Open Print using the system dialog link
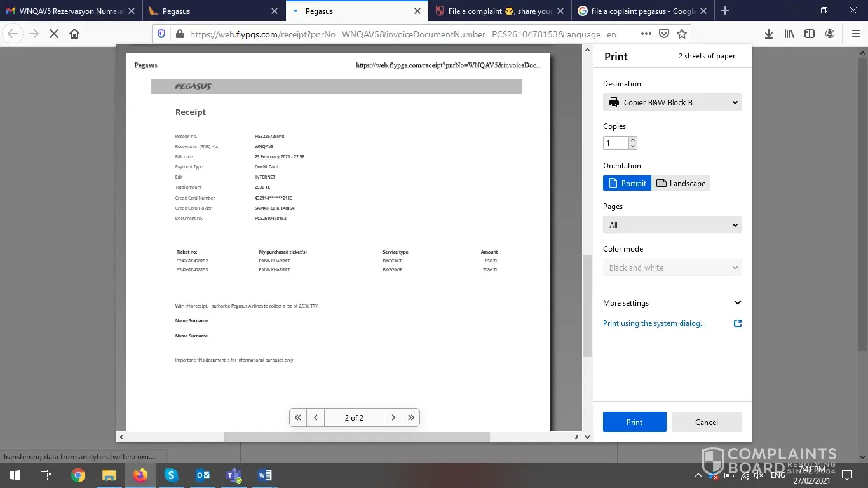The height and width of the screenshot is (488, 868). (654, 323)
